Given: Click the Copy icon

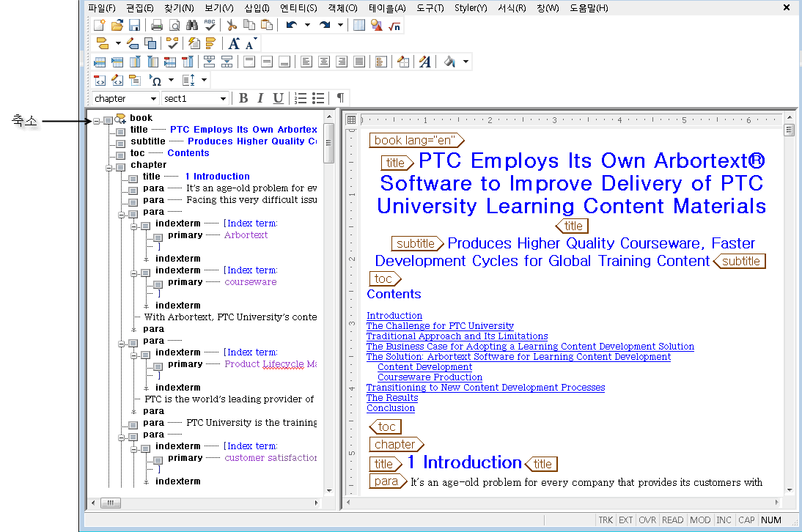Looking at the screenshot, I should pyautogui.click(x=249, y=25).
